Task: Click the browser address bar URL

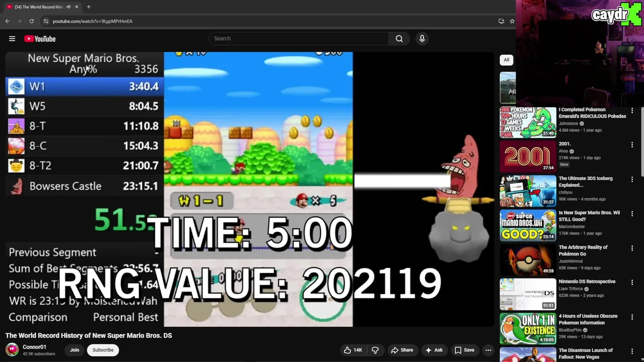Action: (x=93, y=21)
